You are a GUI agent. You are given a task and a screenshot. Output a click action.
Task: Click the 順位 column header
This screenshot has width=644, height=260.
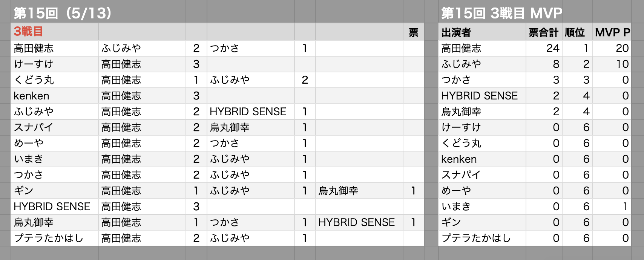coord(577,32)
